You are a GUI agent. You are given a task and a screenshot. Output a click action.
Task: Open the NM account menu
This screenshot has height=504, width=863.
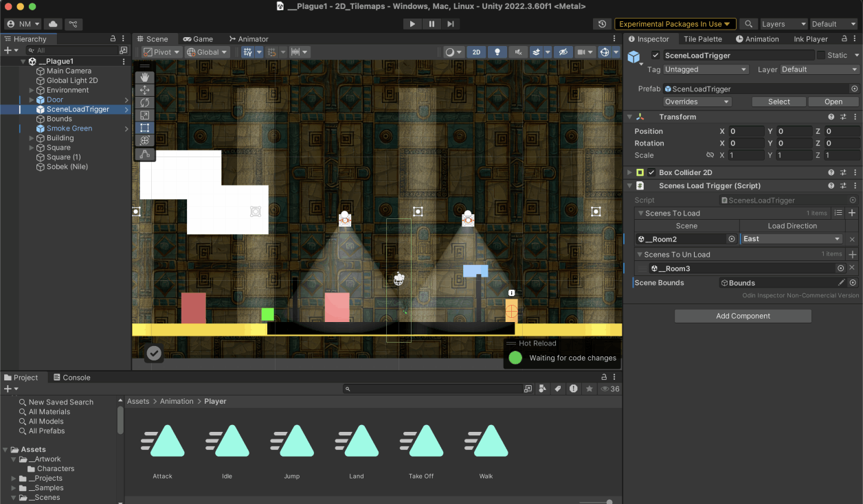tap(23, 24)
